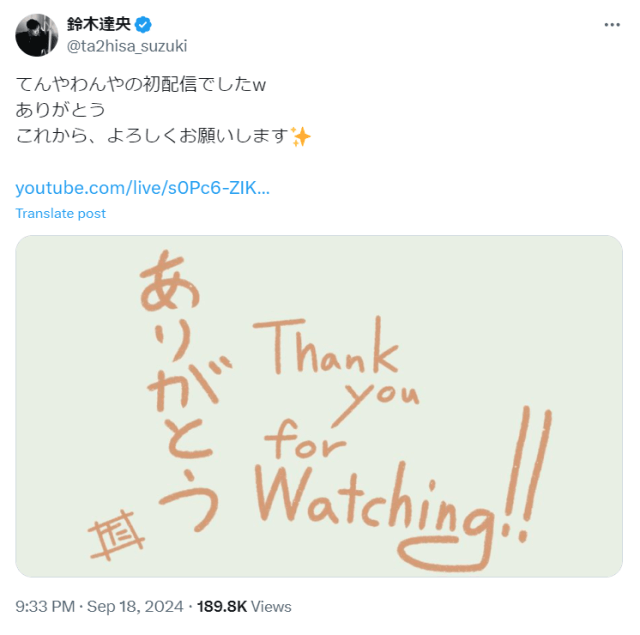Click the blue verified badge

click(143, 25)
